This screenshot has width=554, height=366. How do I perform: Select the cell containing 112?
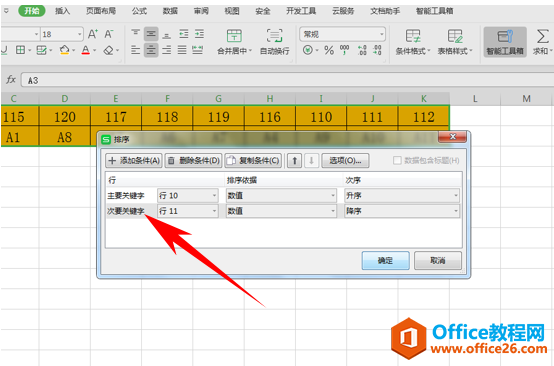[x=424, y=117]
